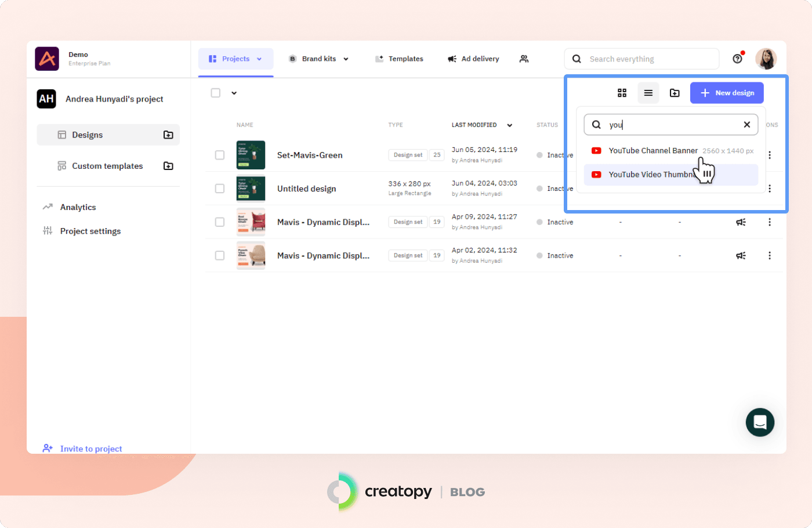Switch to list view layout

(x=648, y=93)
